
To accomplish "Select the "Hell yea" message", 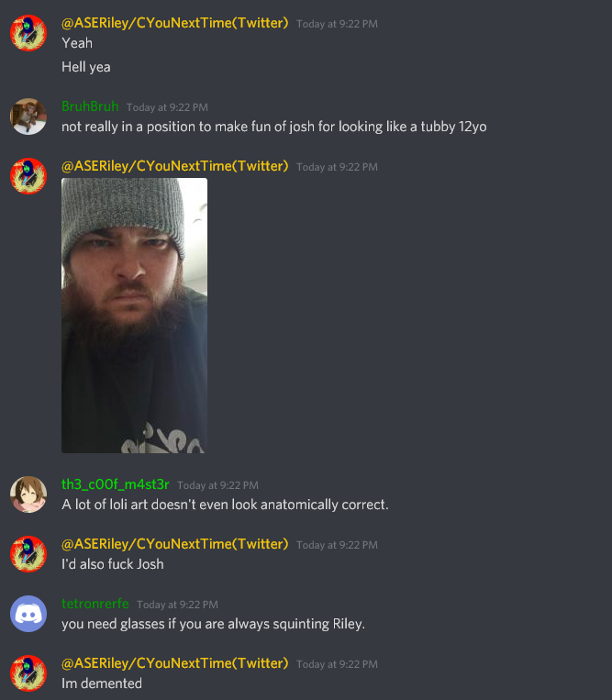I will click(x=86, y=67).
